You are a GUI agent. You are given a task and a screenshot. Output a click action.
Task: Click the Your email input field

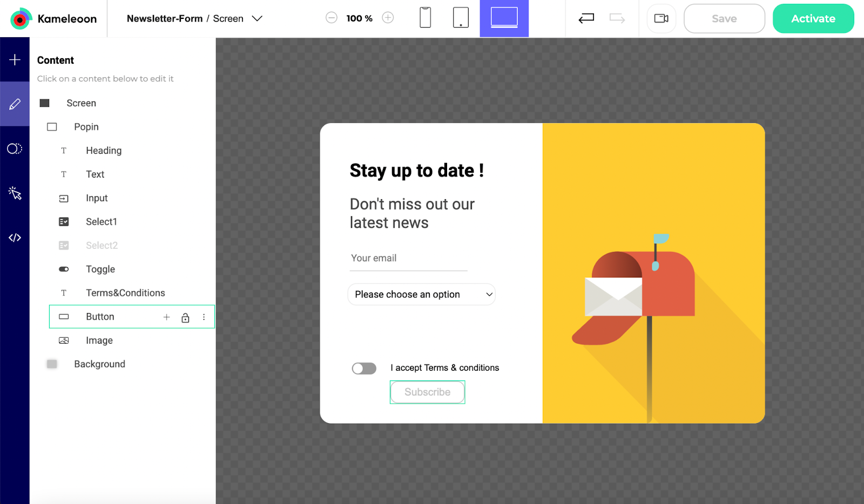pos(408,258)
